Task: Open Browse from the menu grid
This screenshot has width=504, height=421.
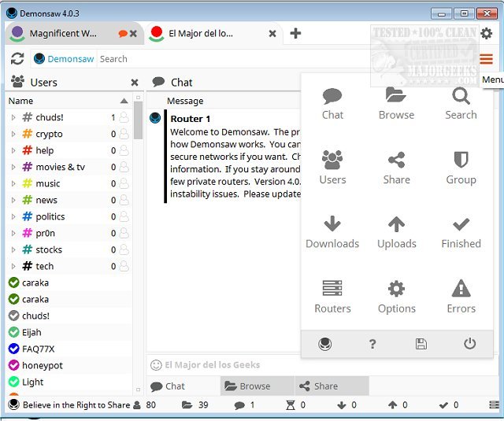Action: 396,104
